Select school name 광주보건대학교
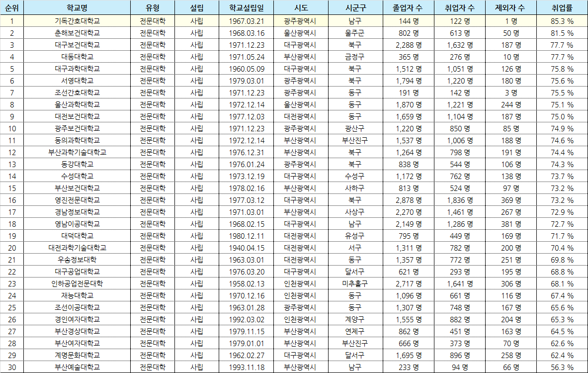The height and width of the screenshot is (373, 588). pyautogui.click(x=77, y=129)
